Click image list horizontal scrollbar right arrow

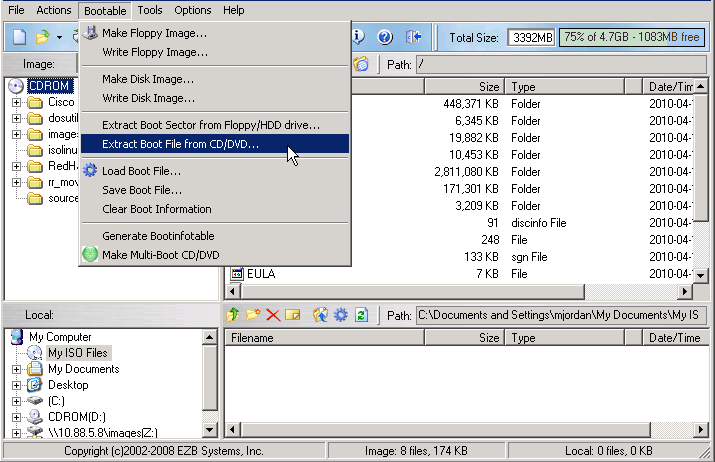click(x=684, y=291)
